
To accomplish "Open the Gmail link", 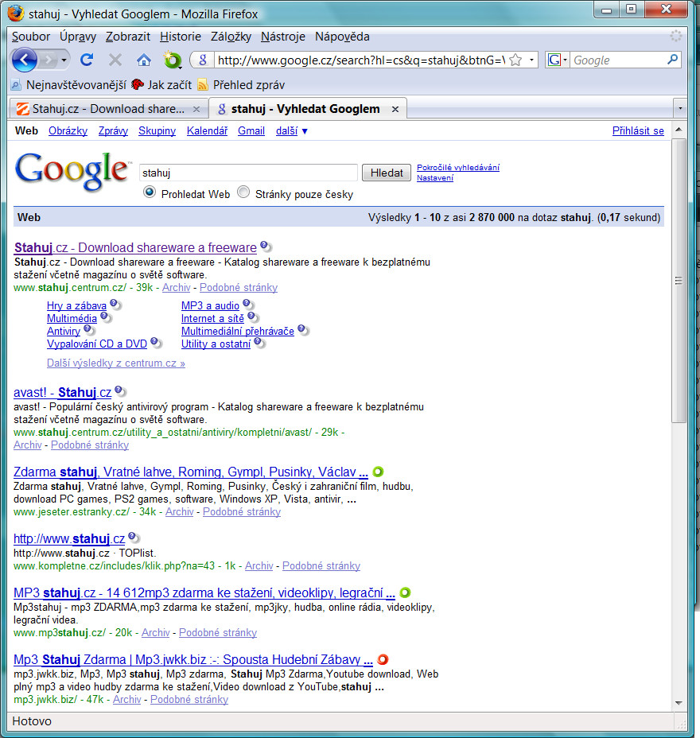I will (x=251, y=131).
